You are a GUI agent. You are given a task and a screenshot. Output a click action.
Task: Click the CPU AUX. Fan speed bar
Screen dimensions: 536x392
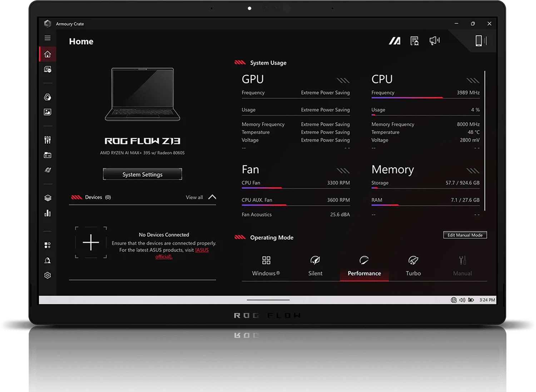click(x=296, y=205)
